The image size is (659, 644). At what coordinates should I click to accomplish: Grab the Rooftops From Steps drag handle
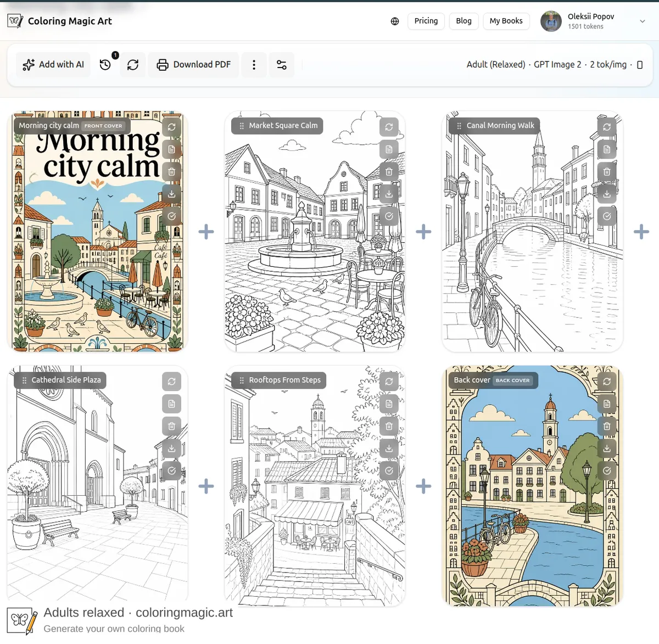(x=242, y=380)
